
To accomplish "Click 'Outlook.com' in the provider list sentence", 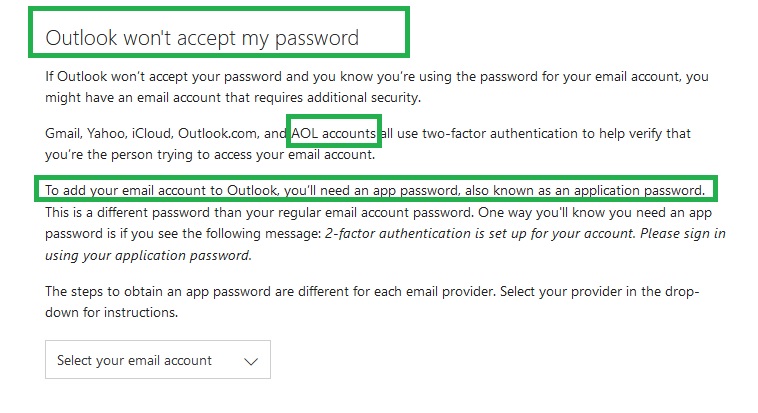I will [219, 133].
